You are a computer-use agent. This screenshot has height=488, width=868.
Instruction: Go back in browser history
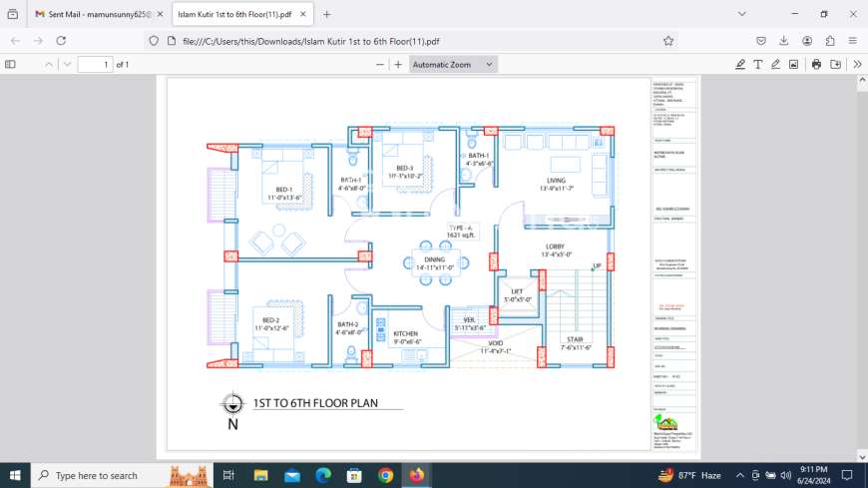[16, 41]
